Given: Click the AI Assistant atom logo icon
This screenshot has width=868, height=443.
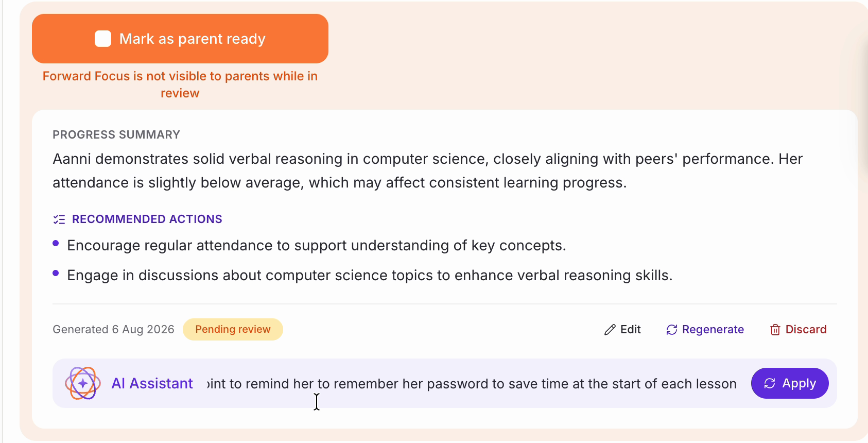Looking at the screenshot, I should 83,383.
